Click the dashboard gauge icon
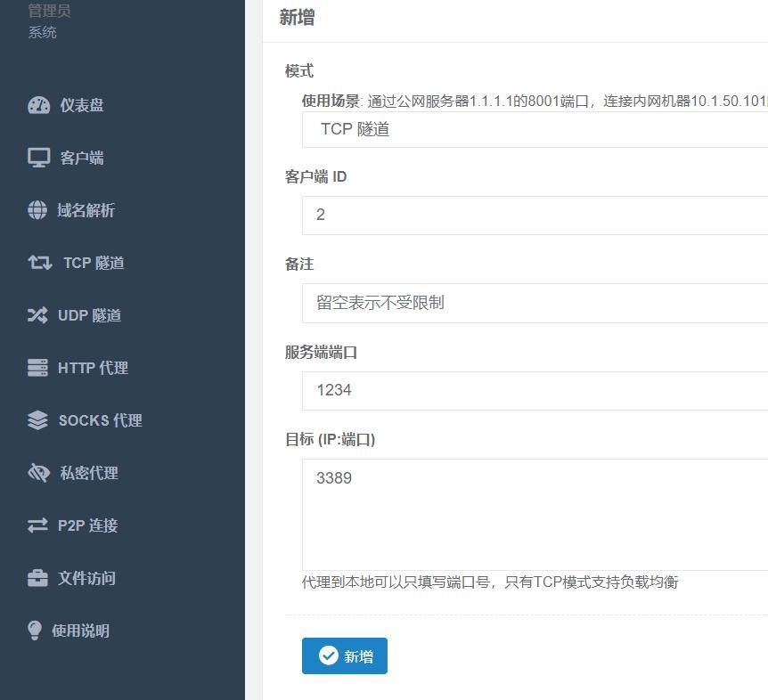The image size is (768, 700). pos(38,105)
